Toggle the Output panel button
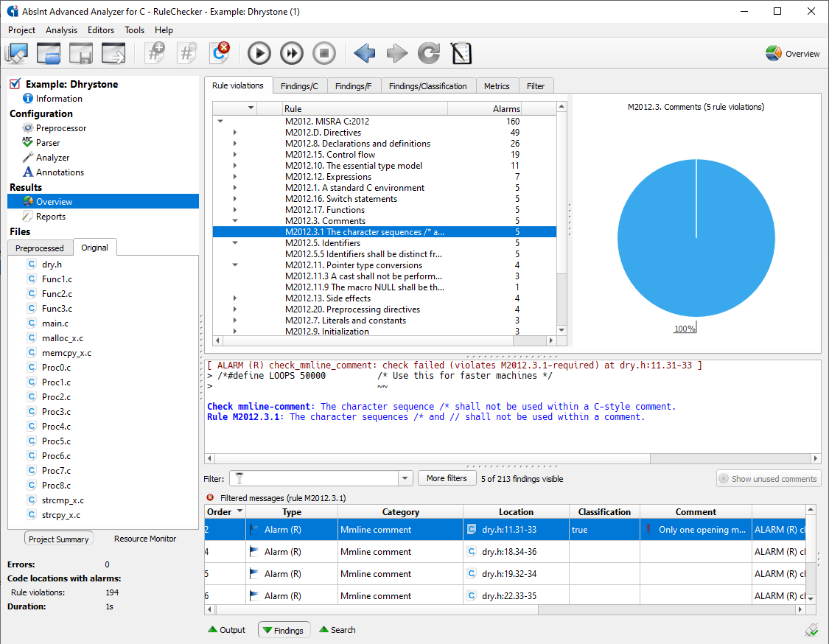 click(x=227, y=630)
